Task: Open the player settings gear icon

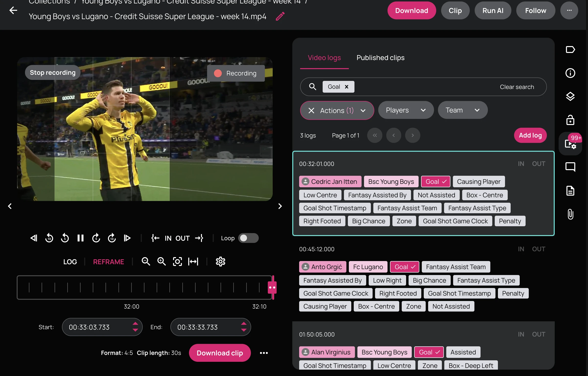Action: click(220, 262)
